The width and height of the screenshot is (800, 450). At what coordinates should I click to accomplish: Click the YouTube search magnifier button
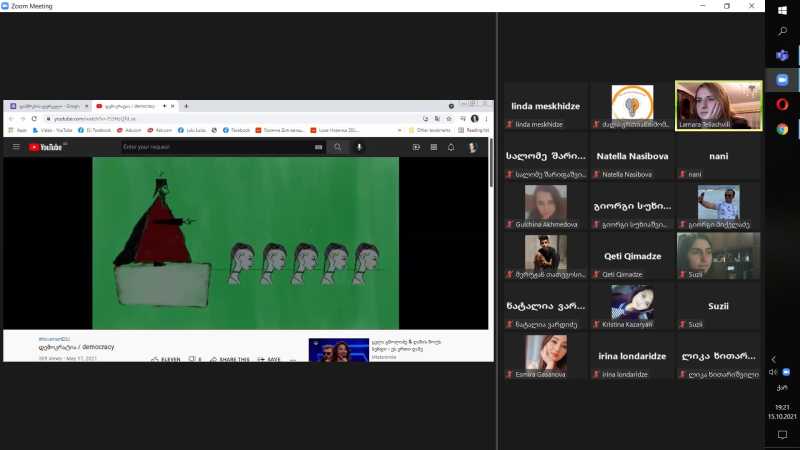click(x=337, y=147)
